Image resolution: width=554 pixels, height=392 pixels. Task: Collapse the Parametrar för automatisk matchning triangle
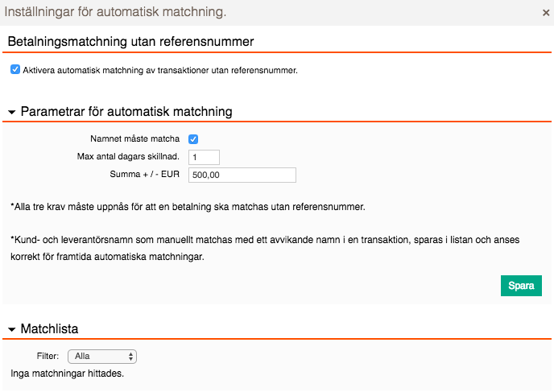pyautogui.click(x=11, y=112)
